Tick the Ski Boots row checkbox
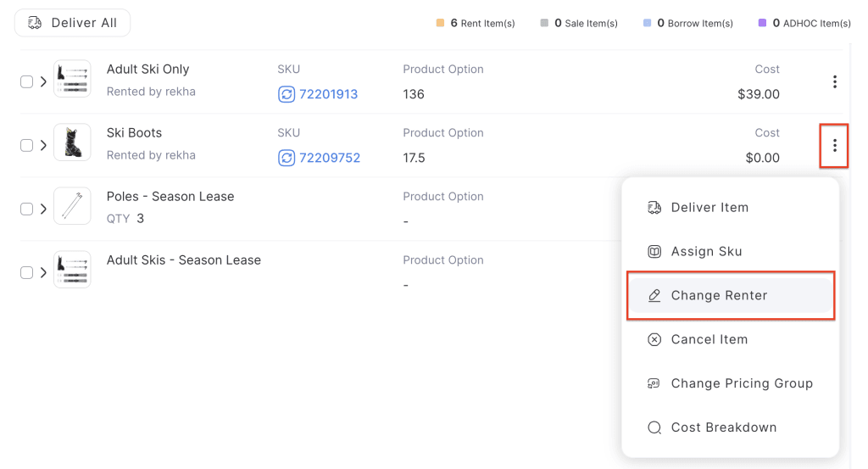This screenshot has width=868, height=469. pyautogui.click(x=26, y=146)
